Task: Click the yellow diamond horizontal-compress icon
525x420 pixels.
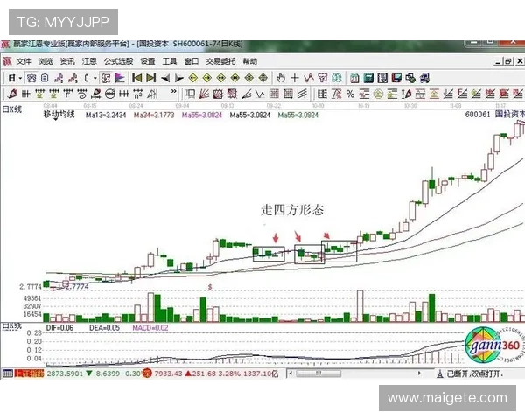Action: click(235, 79)
